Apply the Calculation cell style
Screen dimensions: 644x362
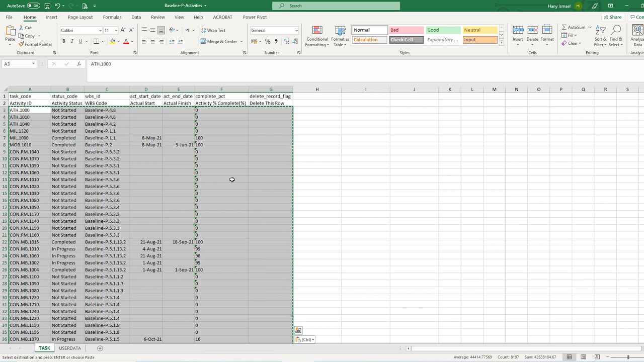click(x=369, y=40)
